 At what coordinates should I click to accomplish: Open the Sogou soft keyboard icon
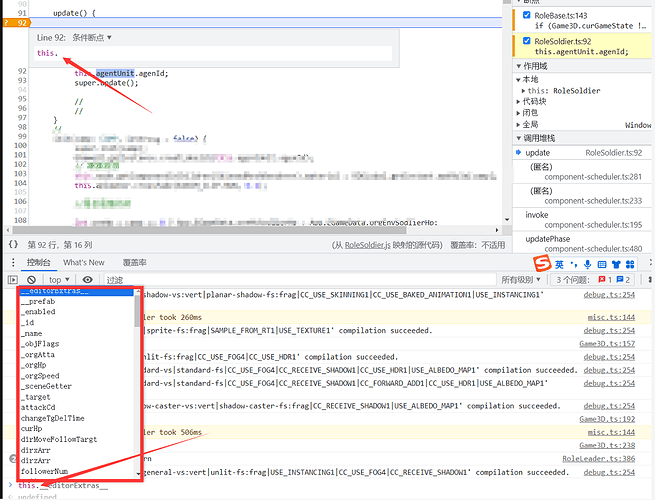602,264
